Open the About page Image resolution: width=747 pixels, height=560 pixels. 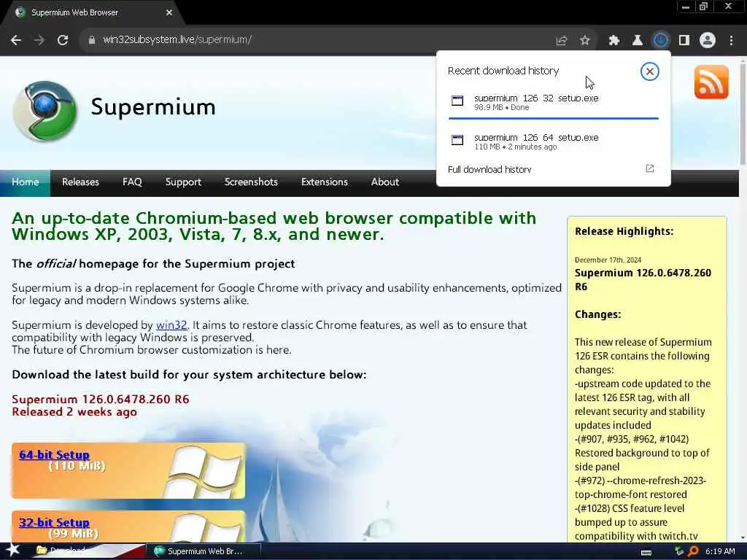385,182
